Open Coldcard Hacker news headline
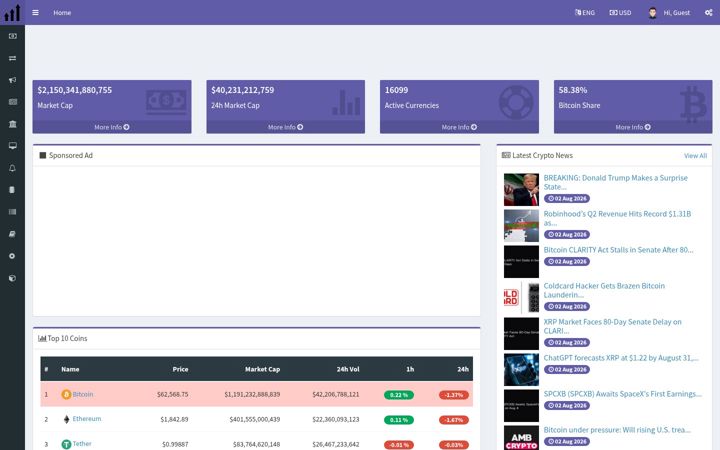This screenshot has width=720, height=450. (x=604, y=290)
